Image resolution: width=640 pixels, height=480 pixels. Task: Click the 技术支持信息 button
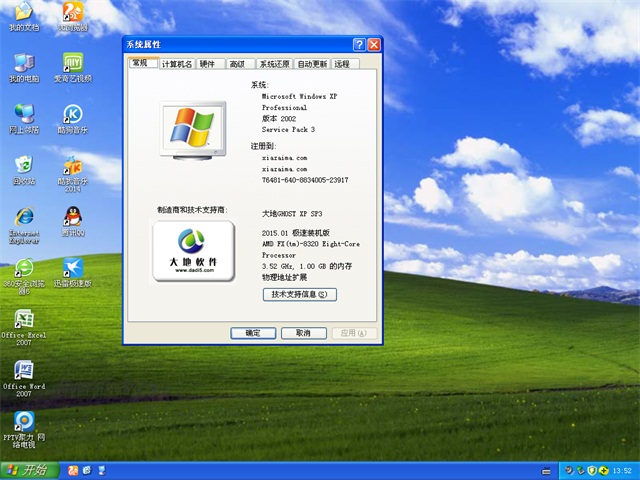coord(299,294)
